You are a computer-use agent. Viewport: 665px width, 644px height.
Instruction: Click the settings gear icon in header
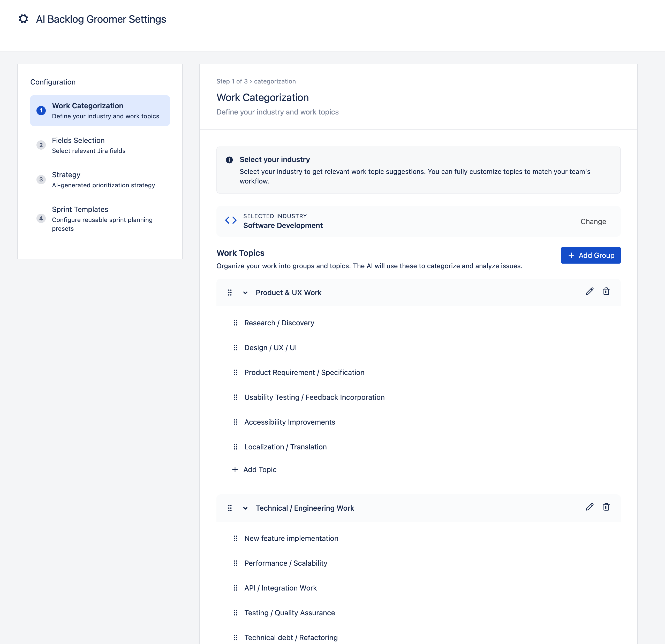(23, 19)
